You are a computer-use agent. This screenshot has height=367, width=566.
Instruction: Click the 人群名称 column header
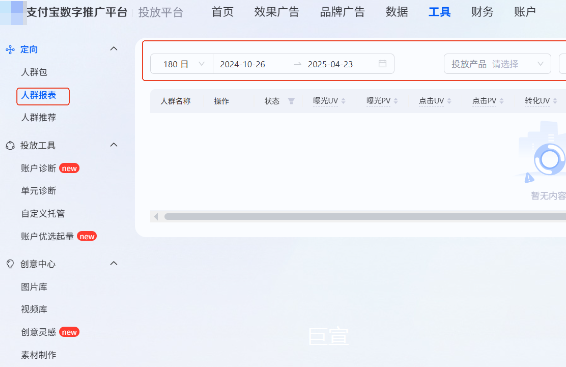coord(175,101)
